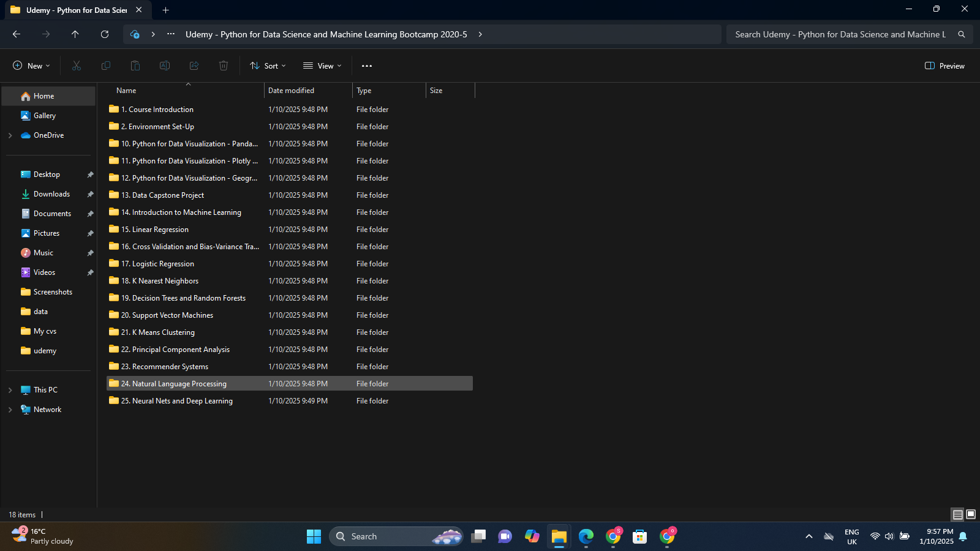Switch to details view layout icon
Viewport: 980px width, 551px height.
pyautogui.click(x=957, y=514)
